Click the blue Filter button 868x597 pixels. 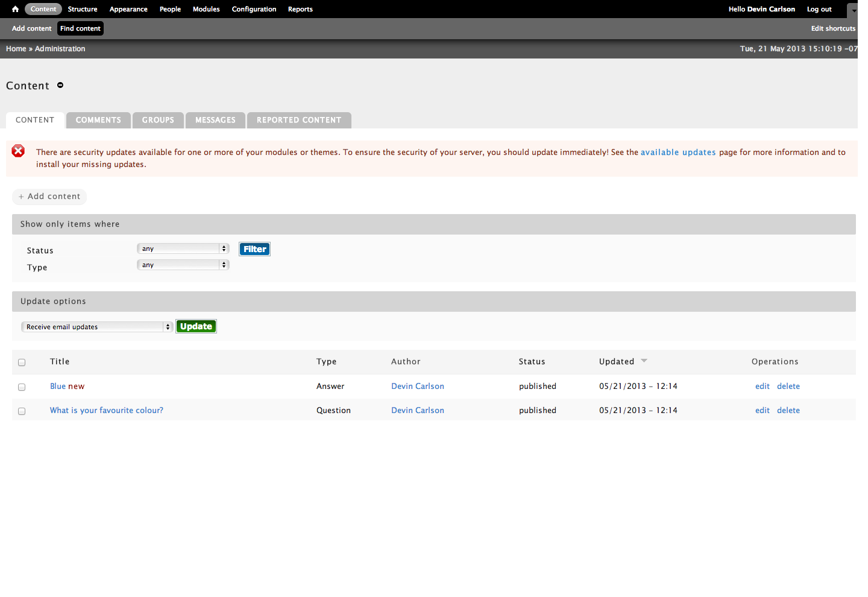(x=255, y=249)
